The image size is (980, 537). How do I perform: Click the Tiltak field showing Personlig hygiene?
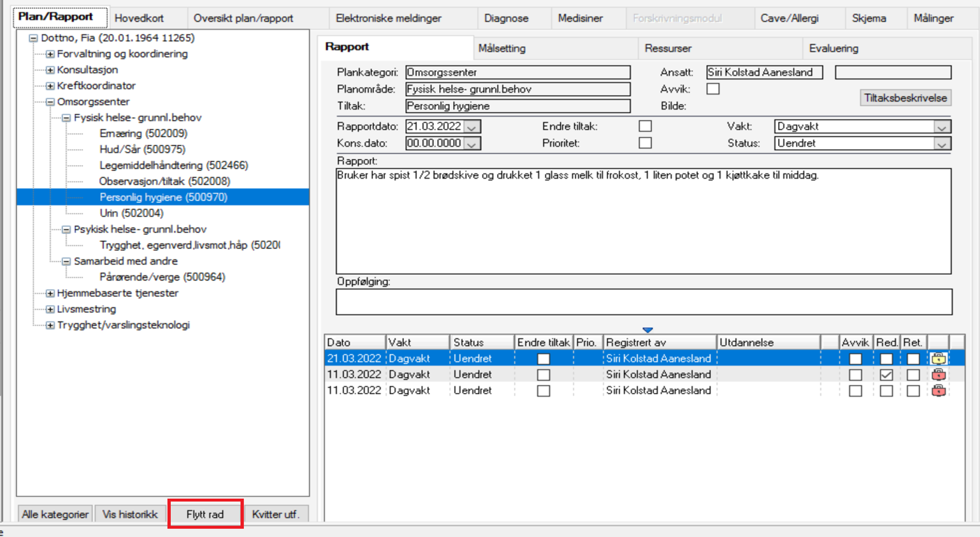click(x=517, y=106)
